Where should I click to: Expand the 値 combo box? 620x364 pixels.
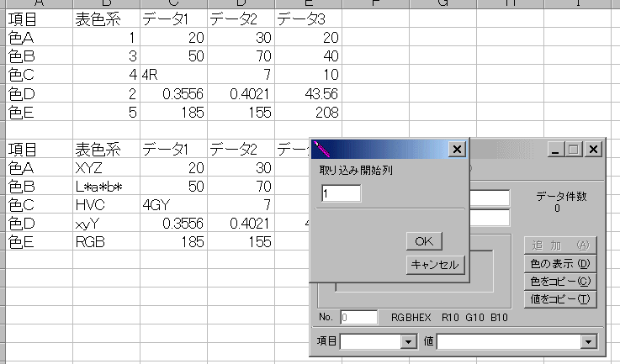click(587, 341)
